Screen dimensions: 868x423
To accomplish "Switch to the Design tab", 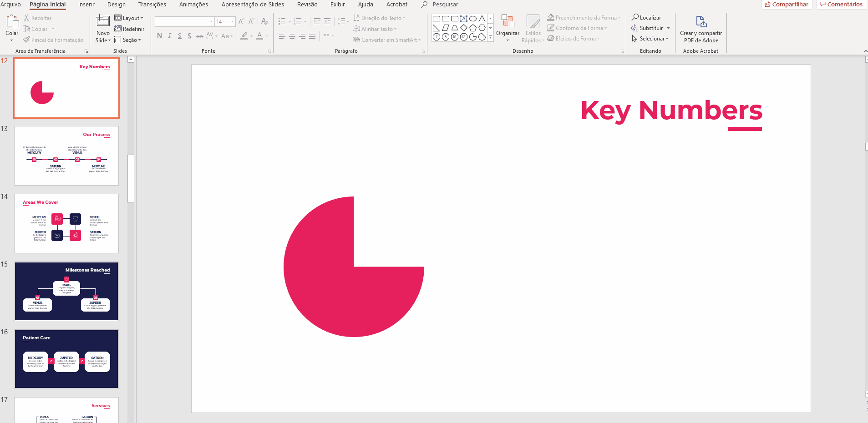I will (117, 5).
